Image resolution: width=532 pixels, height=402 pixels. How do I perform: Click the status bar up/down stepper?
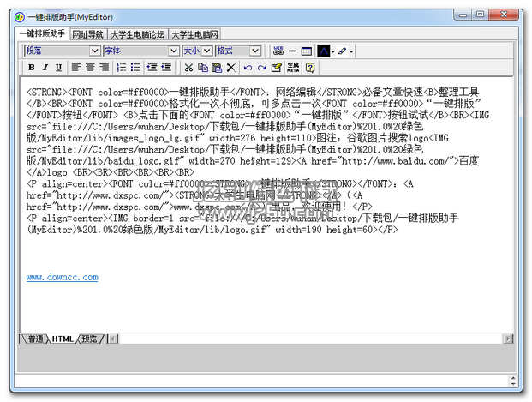click(x=513, y=381)
